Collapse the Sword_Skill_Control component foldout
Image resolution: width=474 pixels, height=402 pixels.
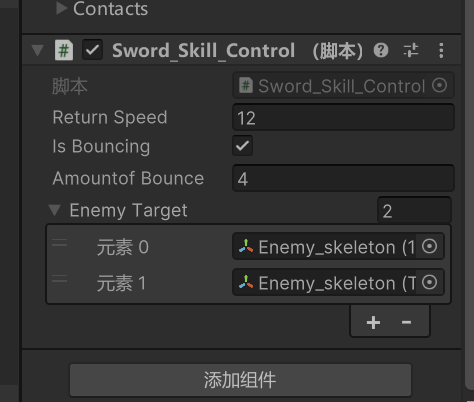tap(37, 51)
